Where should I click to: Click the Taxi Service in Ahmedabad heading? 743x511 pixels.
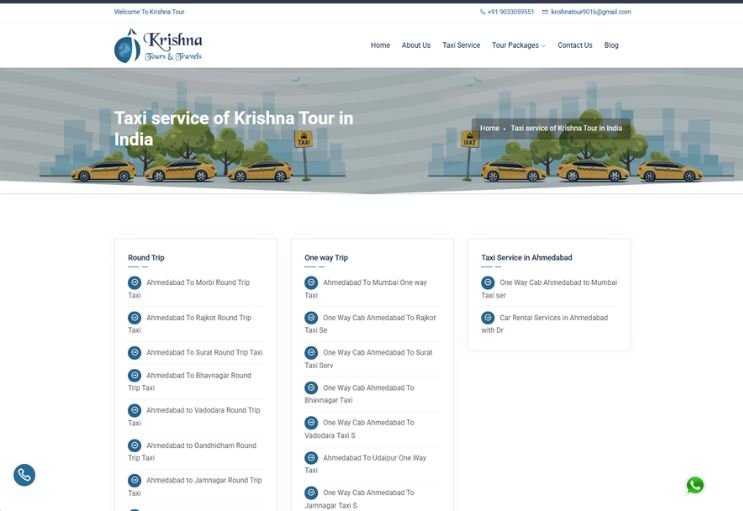(526, 258)
